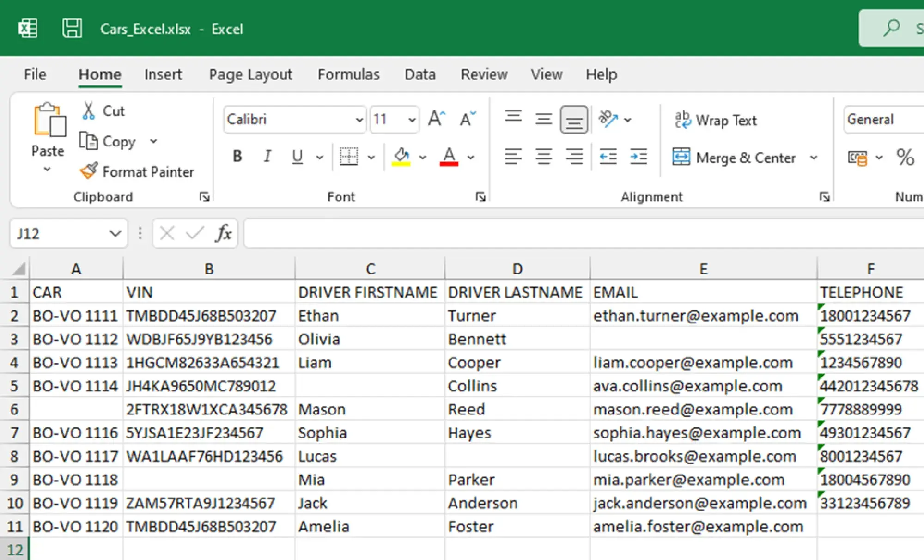924x560 pixels.
Task: Open the File tab
Action: [x=35, y=74]
